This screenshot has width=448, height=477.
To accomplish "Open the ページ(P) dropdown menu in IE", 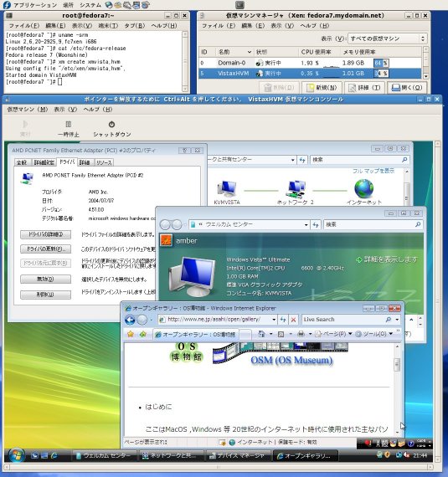I will tap(333, 334).
